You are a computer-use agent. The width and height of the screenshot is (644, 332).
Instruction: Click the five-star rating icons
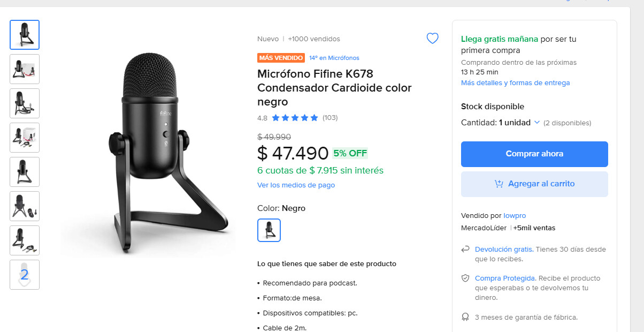point(295,118)
